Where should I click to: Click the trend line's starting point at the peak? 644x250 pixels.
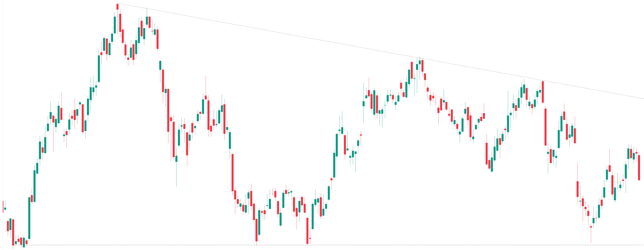point(118,3)
